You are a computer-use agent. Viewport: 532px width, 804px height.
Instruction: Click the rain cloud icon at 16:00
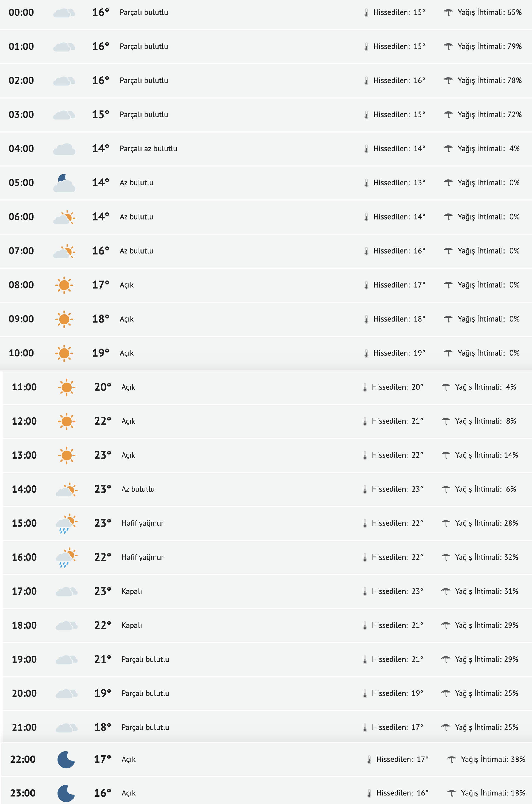tap(66, 557)
